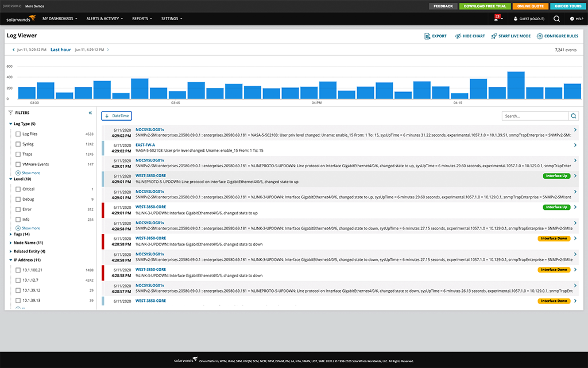The image size is (588, 368).
Task: Click the guest user icon
Action: 516,18
